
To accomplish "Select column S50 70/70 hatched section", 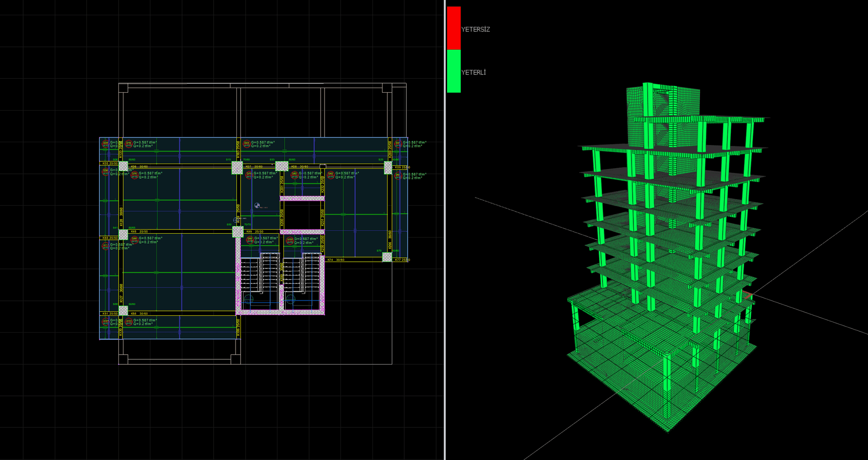I will (238, 232).
